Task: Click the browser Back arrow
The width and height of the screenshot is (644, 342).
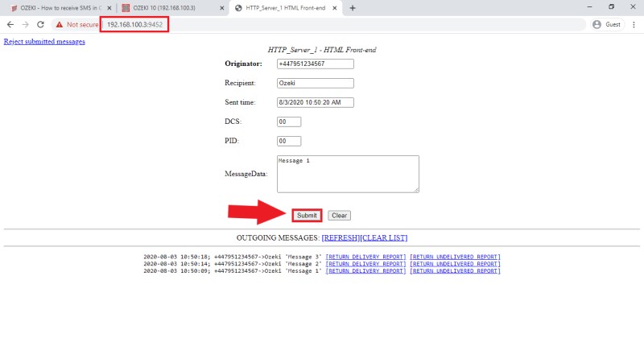Action: (10, 24)
